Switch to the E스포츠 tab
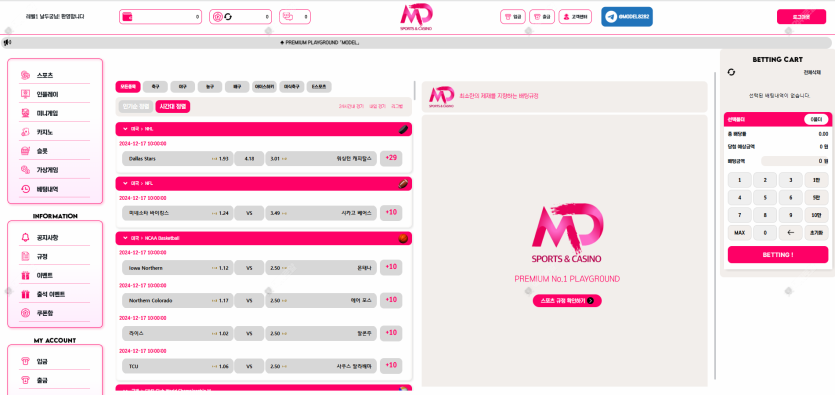The width and height of the screenshot is (835, 395). coord(319,86)
